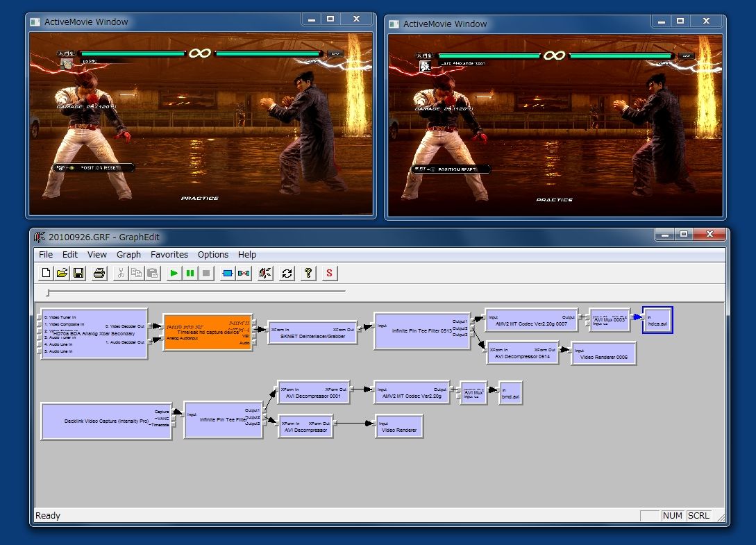Minimize the left ActiveMovie Window

coord(312,19)
